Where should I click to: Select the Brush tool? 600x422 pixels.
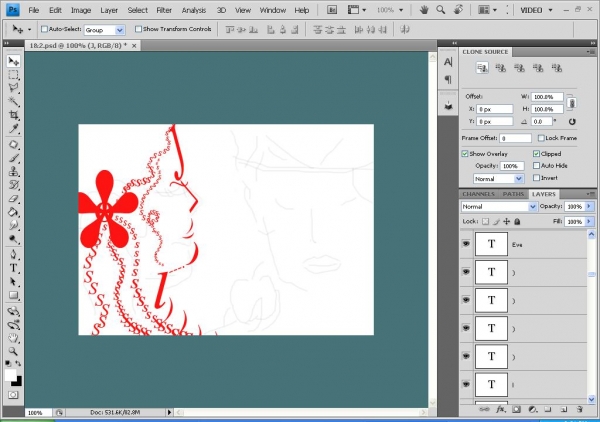click(x=14, y=158)
